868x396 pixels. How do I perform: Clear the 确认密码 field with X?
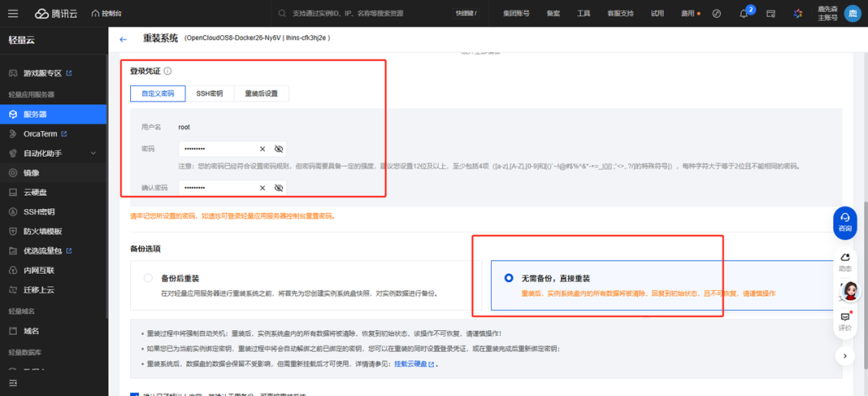[262, 188]
